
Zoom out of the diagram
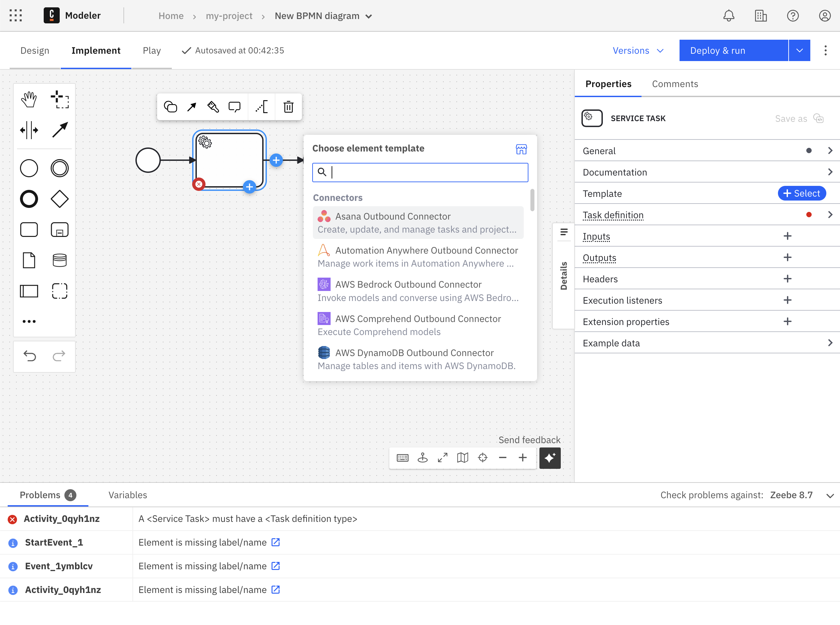(x=502, y=458)
